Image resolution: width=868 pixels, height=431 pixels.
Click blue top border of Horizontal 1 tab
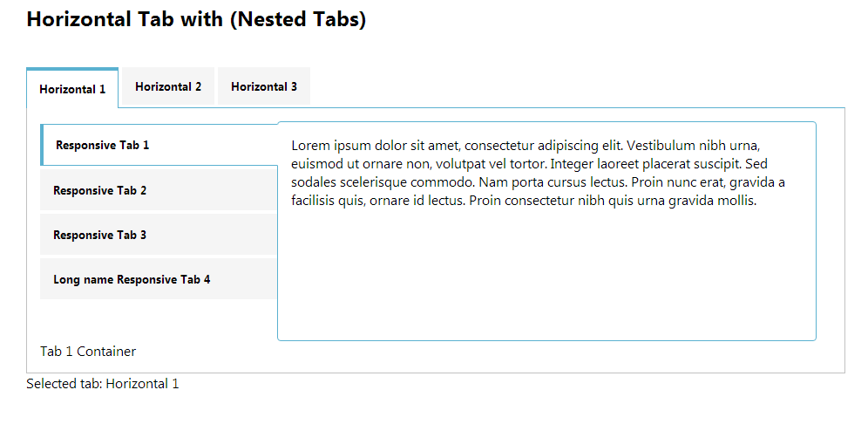click(72, 69)
